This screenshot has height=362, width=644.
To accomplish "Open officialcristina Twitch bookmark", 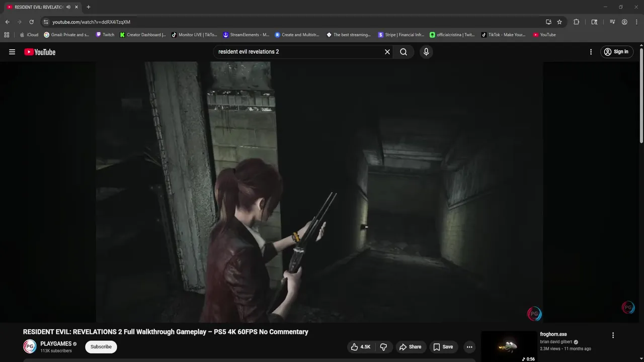I will tap(452, 35).
